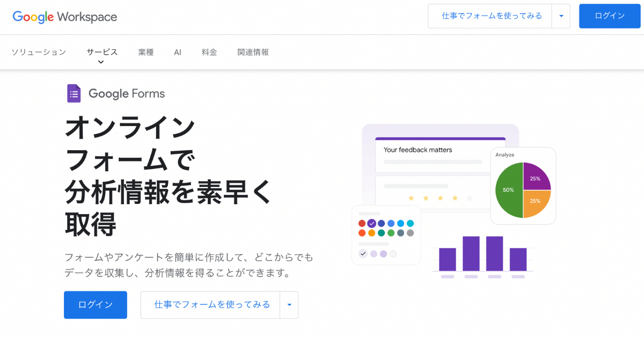The image size is (644, 338).
Task: Open the 業種 menu
Action: point(146,52)
